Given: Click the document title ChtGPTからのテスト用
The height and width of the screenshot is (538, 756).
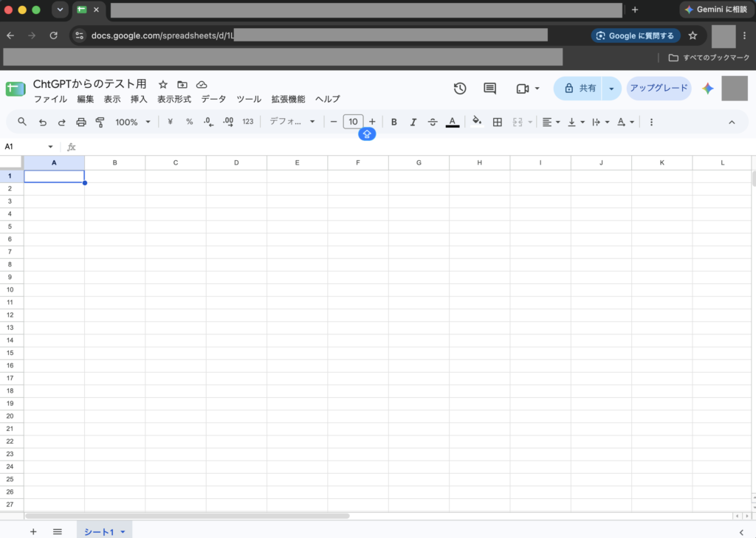Looking at the screenshot, I should [x=89, y=84].
